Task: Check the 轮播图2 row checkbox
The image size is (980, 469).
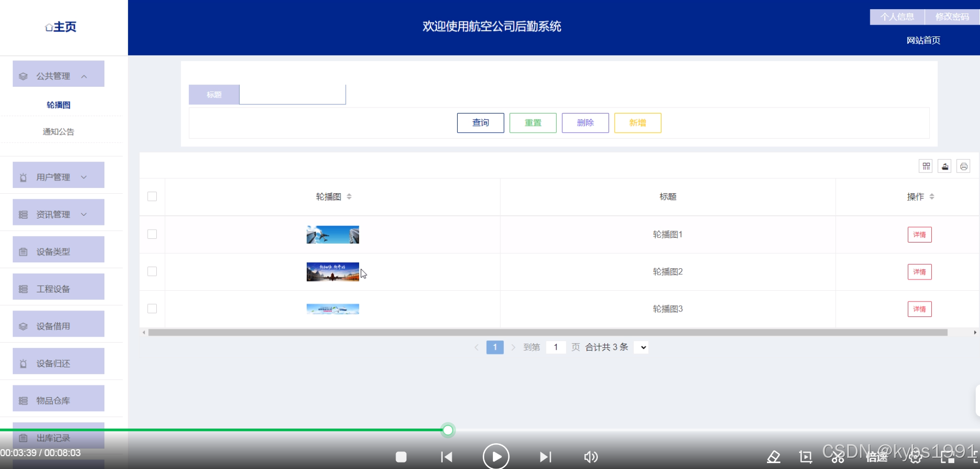Action: [152, 271]
